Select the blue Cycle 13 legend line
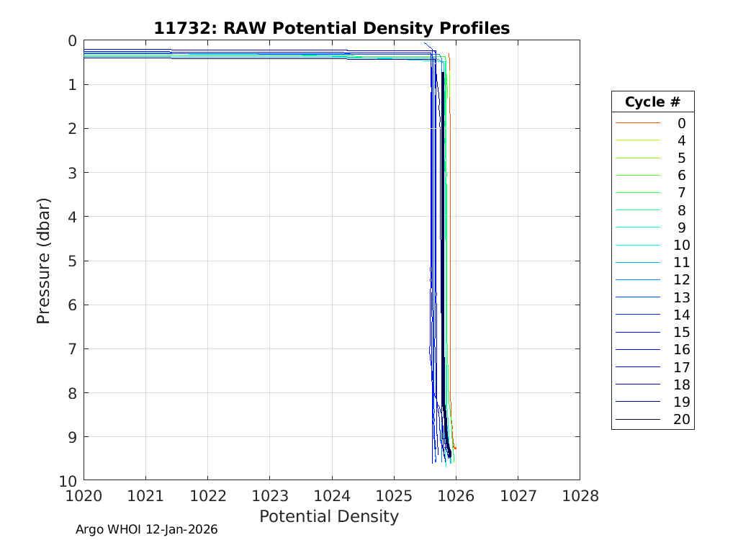The height and width of the screenshot is (540, 756). click(638, 297)
